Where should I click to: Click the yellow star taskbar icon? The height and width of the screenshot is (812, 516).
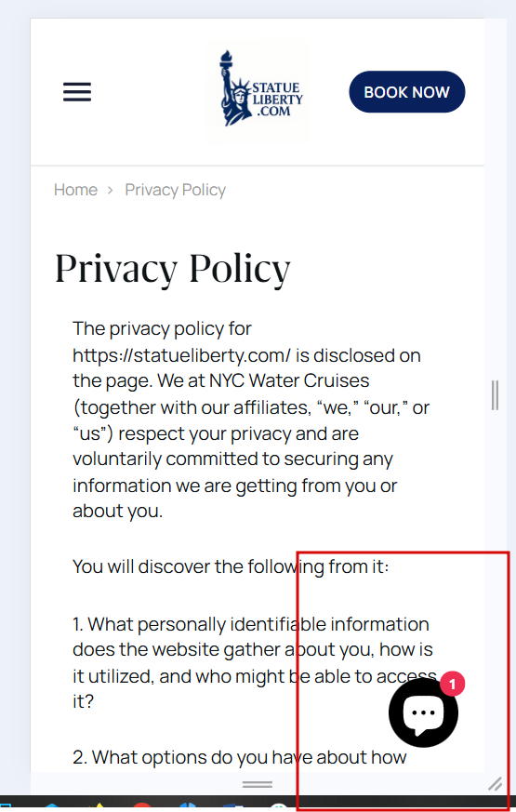pos(99,807)
